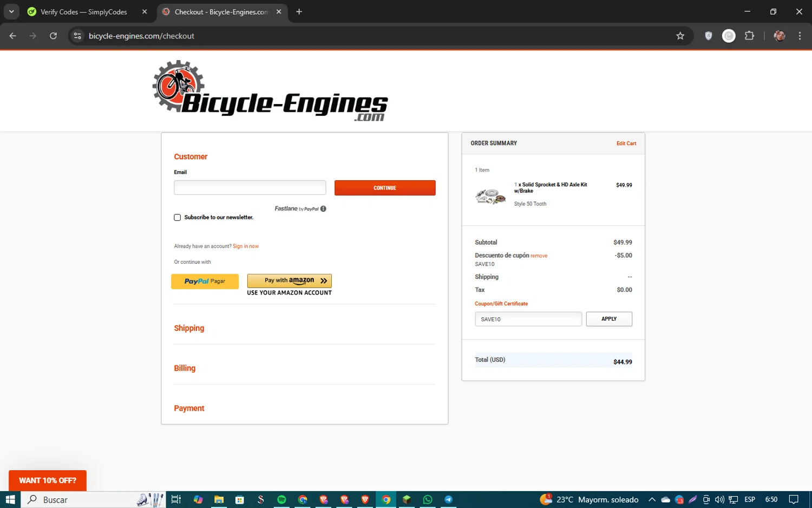The image size is (812, 508).
Task: Open WhatsApp from the taskbar
Action: [428, 499]
